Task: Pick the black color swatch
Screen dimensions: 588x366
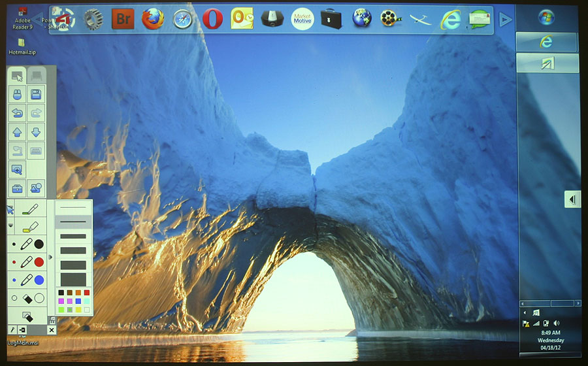Action: [x=61, y=293]
